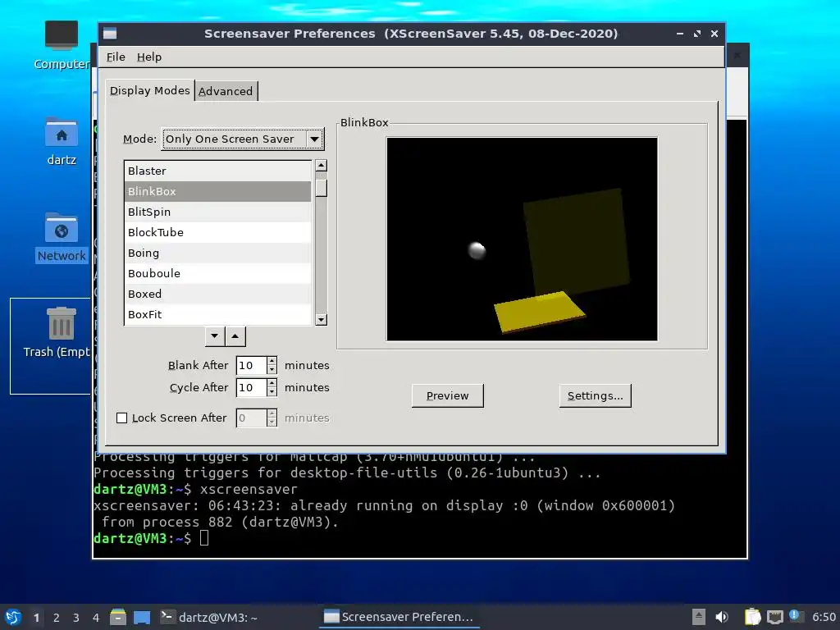This screenshot has height=630, width=840.
Task: Decrease Cycle After minutes value
Action: point(272,392)
